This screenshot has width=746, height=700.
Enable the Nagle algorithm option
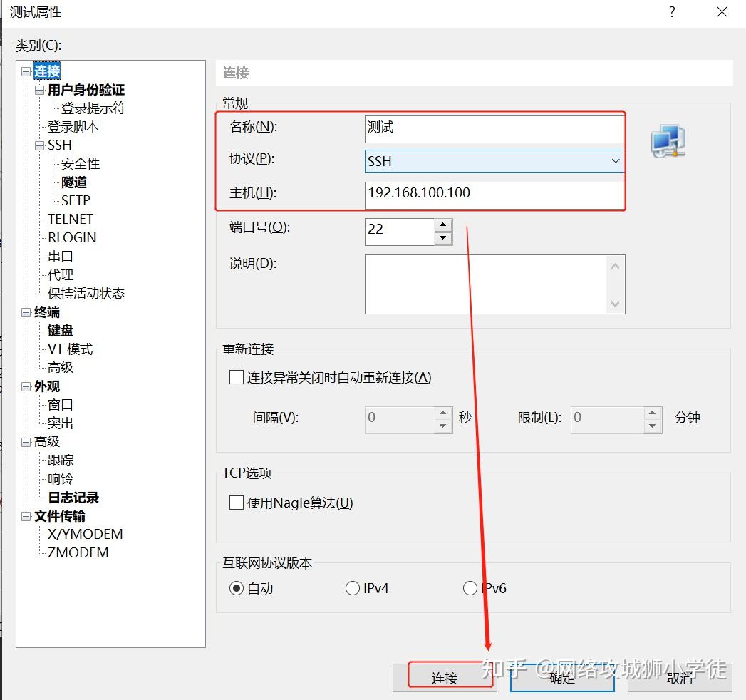[x=236, y=503]
